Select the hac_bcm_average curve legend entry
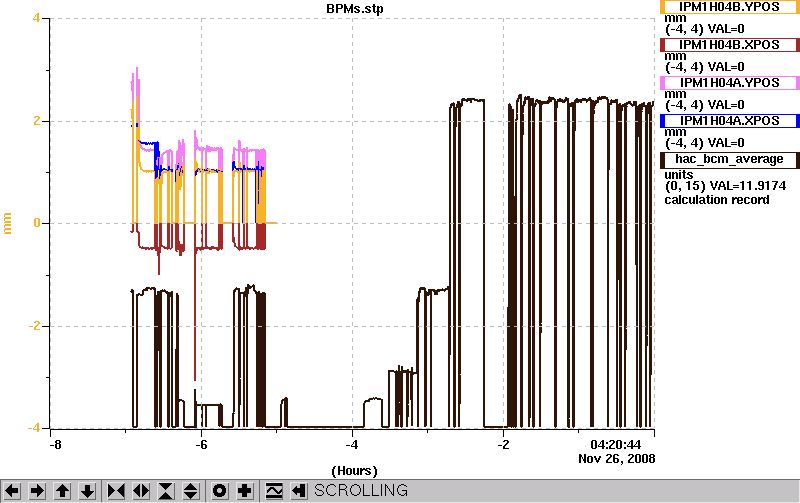This screenshot has height=503, width=800. point(730,159)
